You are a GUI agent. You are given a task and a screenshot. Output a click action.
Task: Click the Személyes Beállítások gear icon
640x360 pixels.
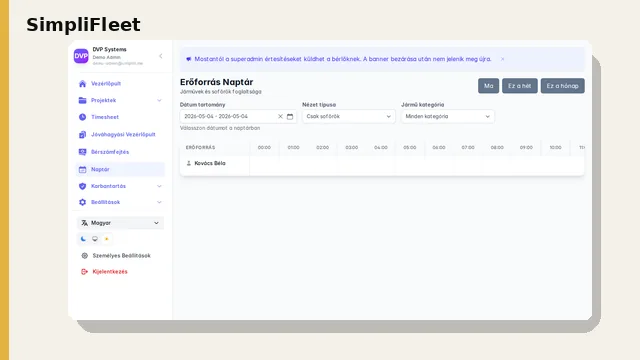(84, 256)
